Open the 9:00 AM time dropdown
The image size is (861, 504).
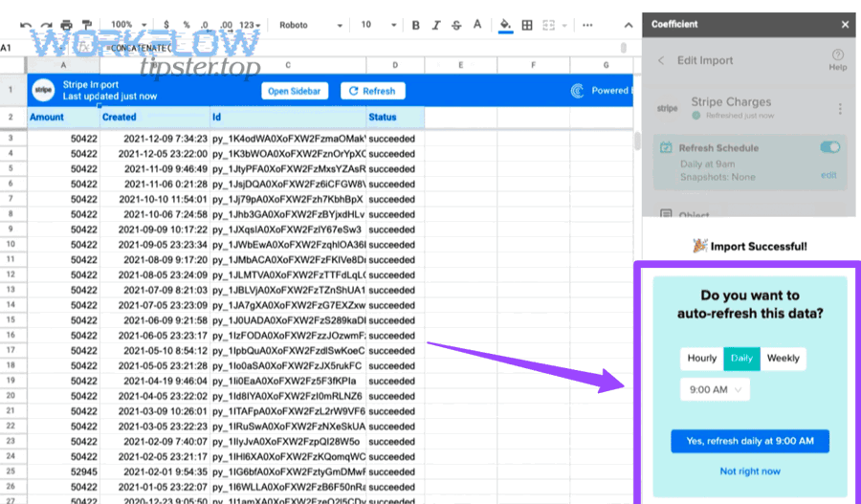click(715, 390)
